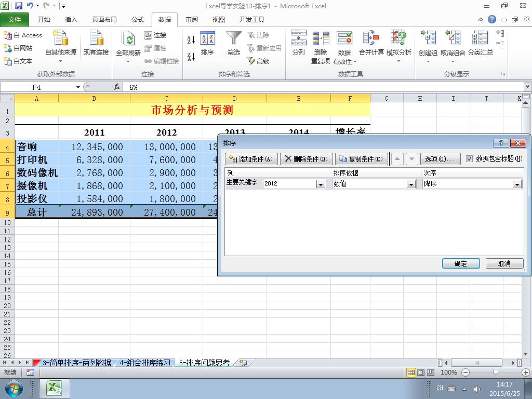532x399 pixels.
Task: Import data from text (自文本)
Action: pos(18,61)
